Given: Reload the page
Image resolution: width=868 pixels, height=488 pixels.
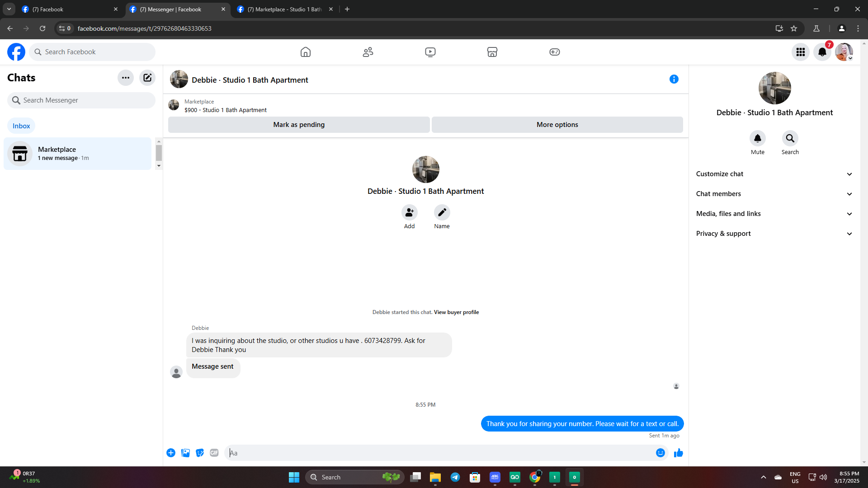Looking at the screenshot, I should pyautogui.click(x=42, y=28).
